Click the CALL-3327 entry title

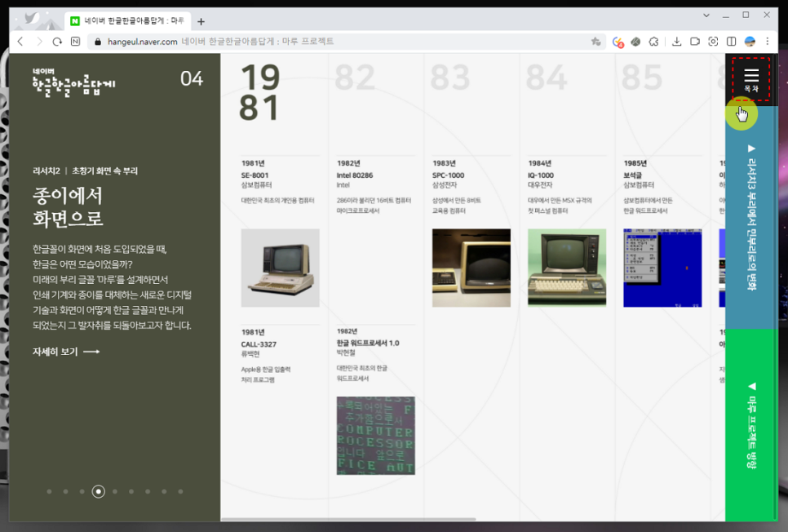[x=259, y=344]
